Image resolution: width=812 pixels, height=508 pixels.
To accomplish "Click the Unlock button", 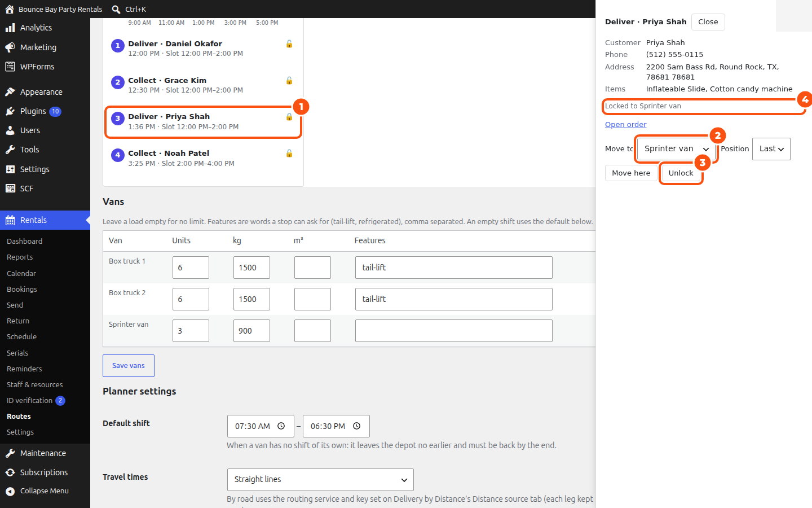I will click(x=681, y=173).
